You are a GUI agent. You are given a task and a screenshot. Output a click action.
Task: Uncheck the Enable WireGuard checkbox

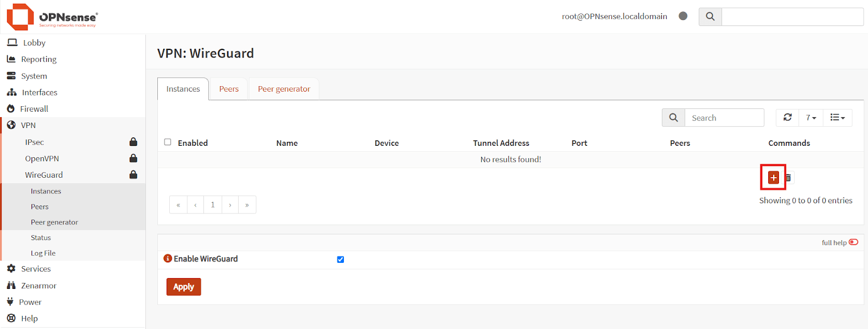click(340, 260)
